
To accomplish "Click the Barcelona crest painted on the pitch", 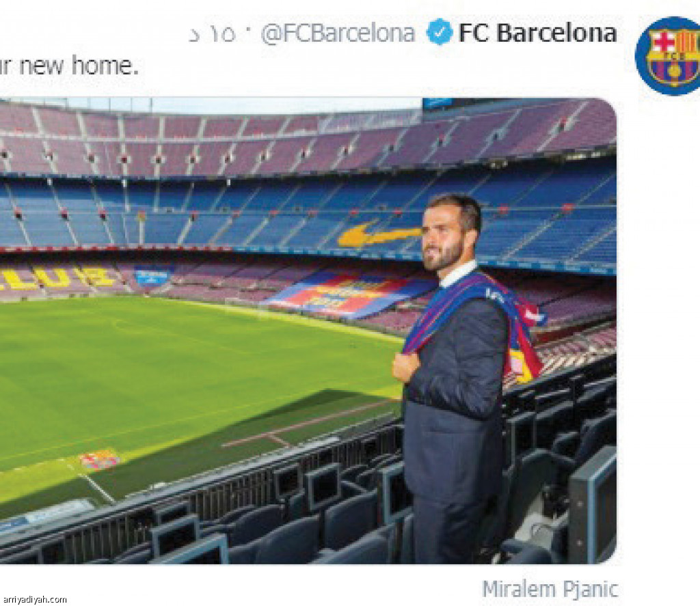I will click(x=100, y=459).
